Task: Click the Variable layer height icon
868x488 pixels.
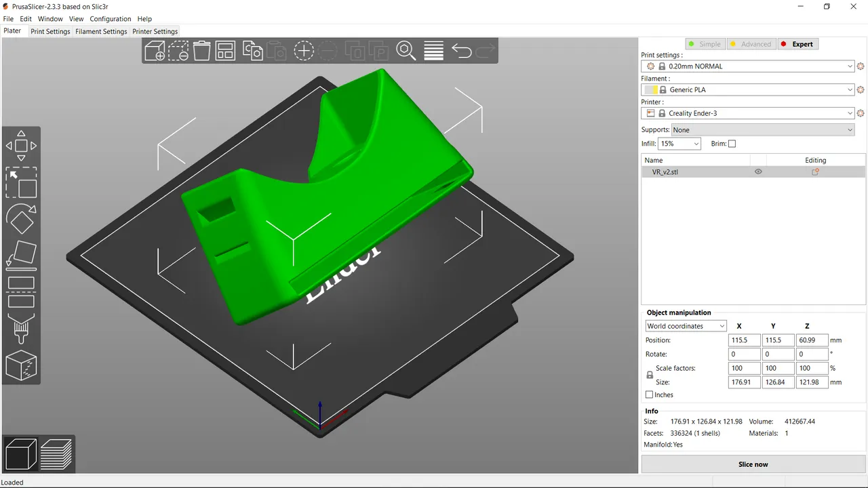Action: point(433,51)
